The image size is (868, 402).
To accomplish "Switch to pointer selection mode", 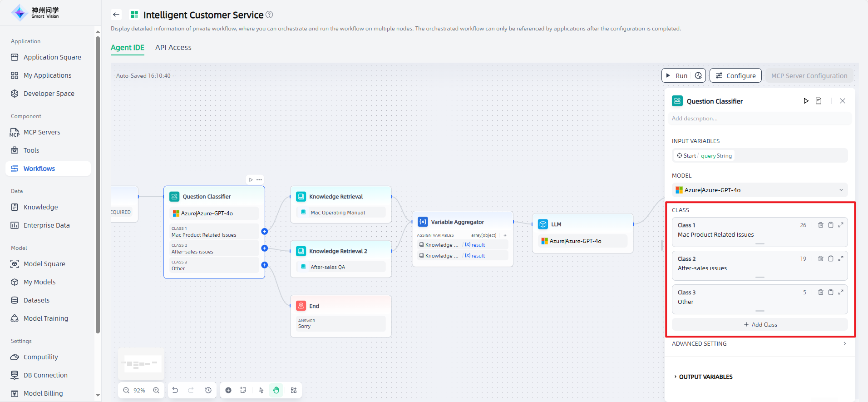I will [261, 390].
